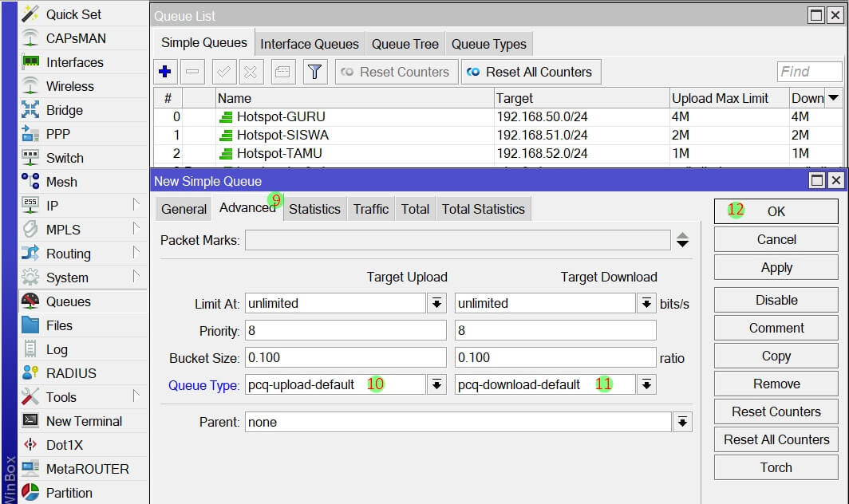Expand the upload Queue Type dropdown

[x=436, y=385]
